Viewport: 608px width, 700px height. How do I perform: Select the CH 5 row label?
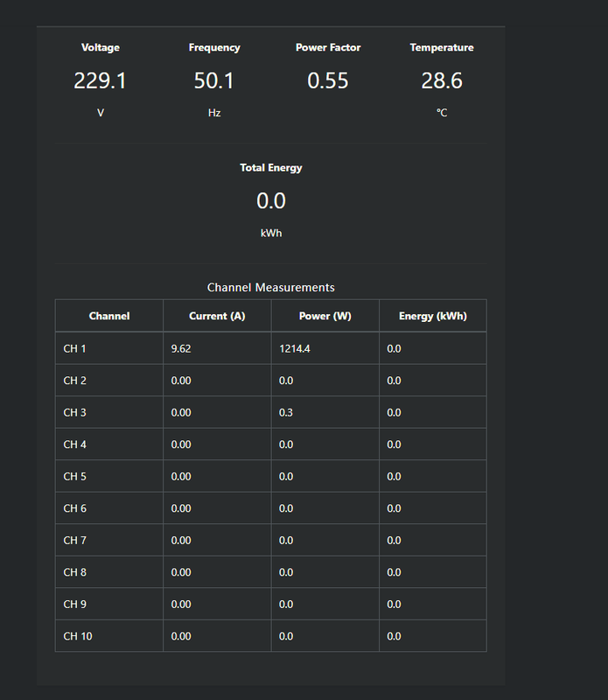(x=75, y=477)
